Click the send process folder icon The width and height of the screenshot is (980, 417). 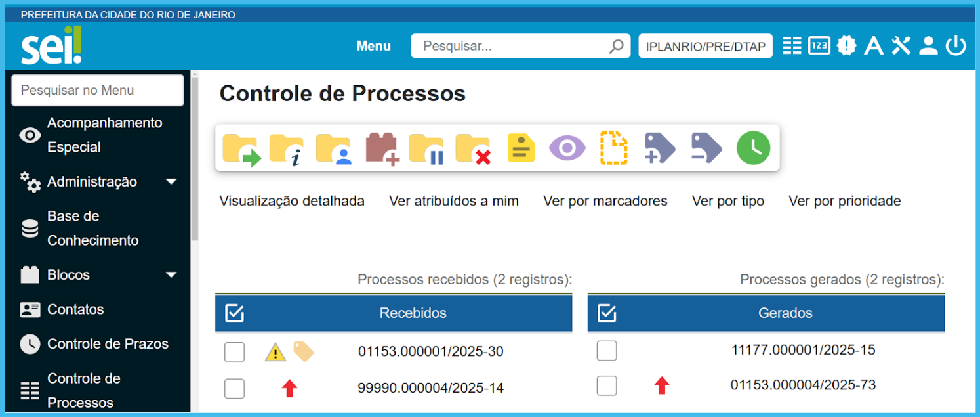[x=241, y=148]
